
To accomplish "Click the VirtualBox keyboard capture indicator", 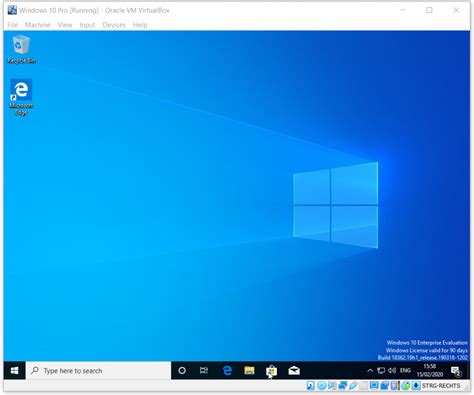I will click(416, 386).
